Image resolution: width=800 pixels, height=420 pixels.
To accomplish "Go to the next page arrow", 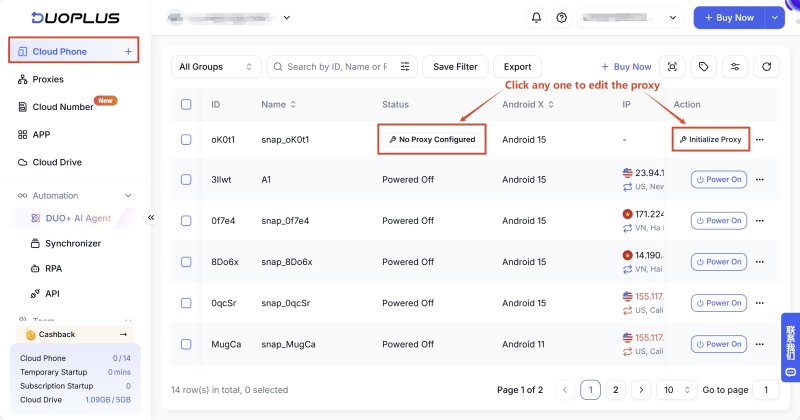I will click(641, 390).
